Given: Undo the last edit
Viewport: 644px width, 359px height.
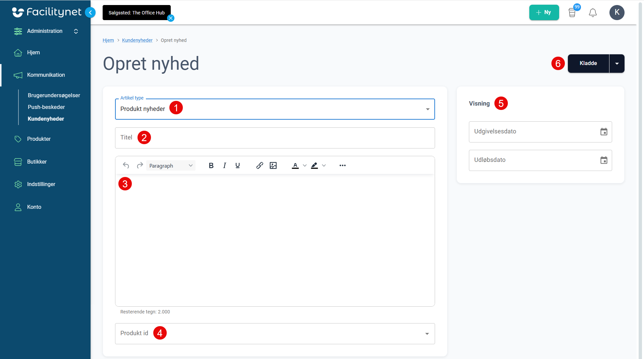Looking at the screenshot, I should click(x=126, y=165).
